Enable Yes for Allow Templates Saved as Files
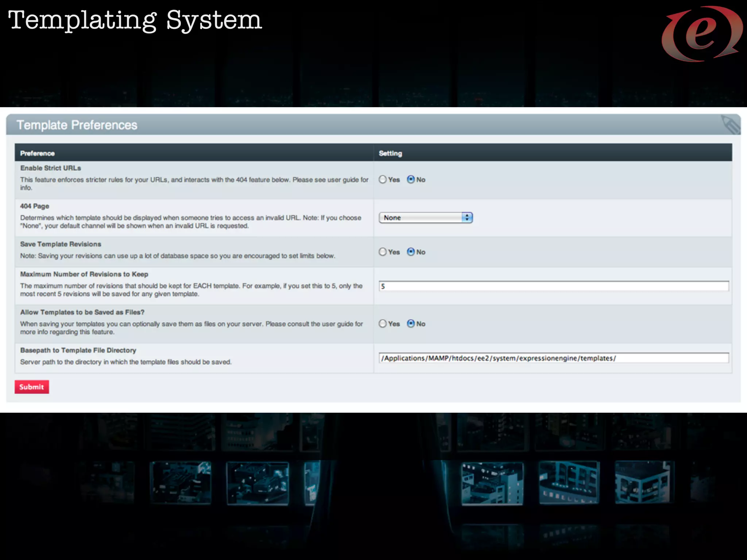The height and width of the screenshot is (560, 747). (x=383, y=324)
